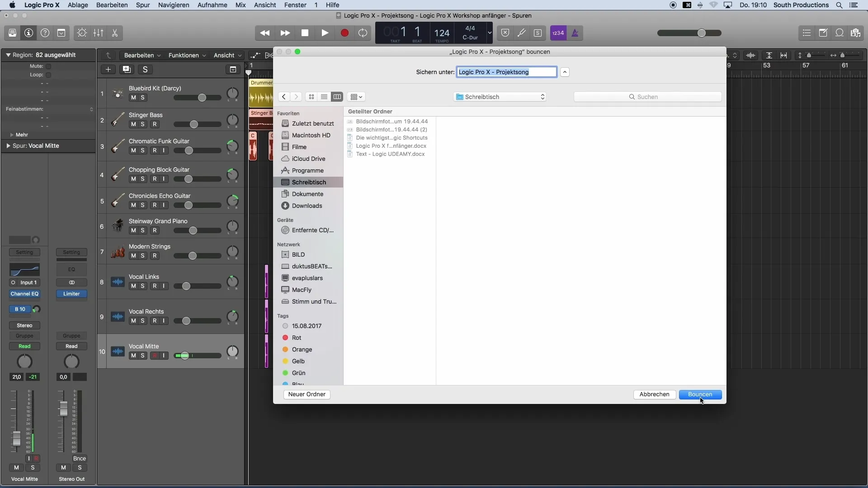Viewport: 868px width, 488px height.
Task: Toggle the global Solo S button
Action: 145,69
